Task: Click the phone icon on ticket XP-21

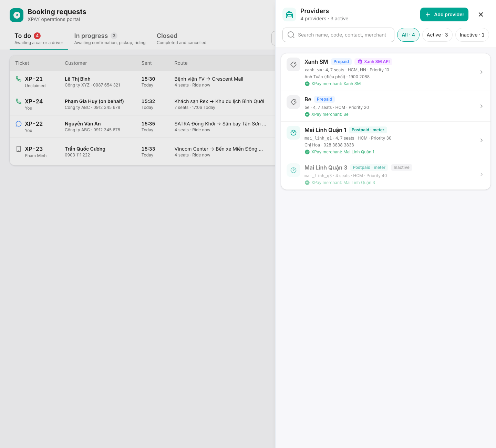Action: coord(19,79)
